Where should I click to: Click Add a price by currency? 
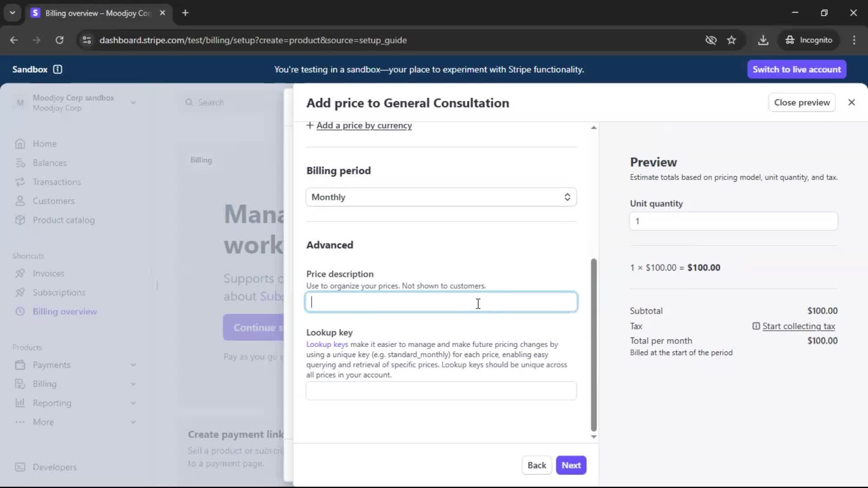click(x=363, y=126)
